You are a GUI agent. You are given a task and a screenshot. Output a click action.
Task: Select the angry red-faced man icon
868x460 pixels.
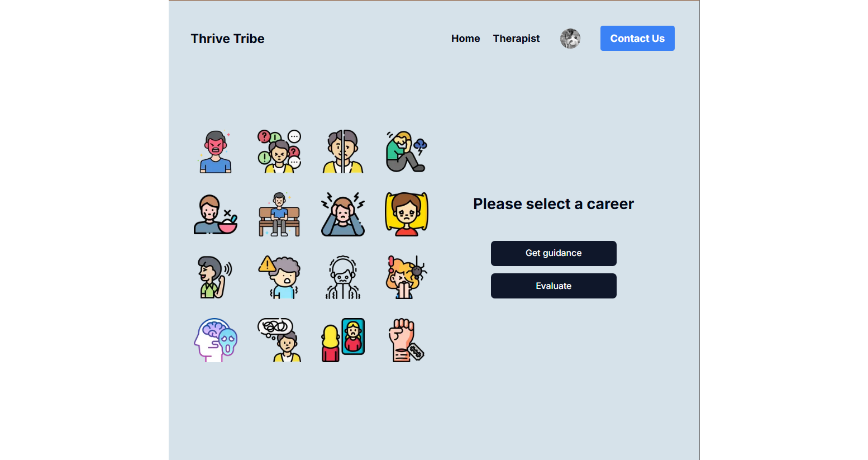(x=216, y=151)
